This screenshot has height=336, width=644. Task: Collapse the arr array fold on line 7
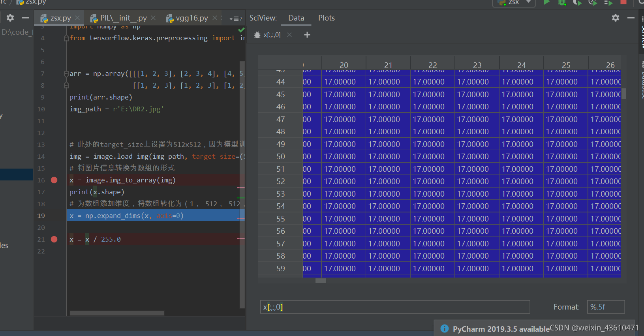tap(66, 73)
